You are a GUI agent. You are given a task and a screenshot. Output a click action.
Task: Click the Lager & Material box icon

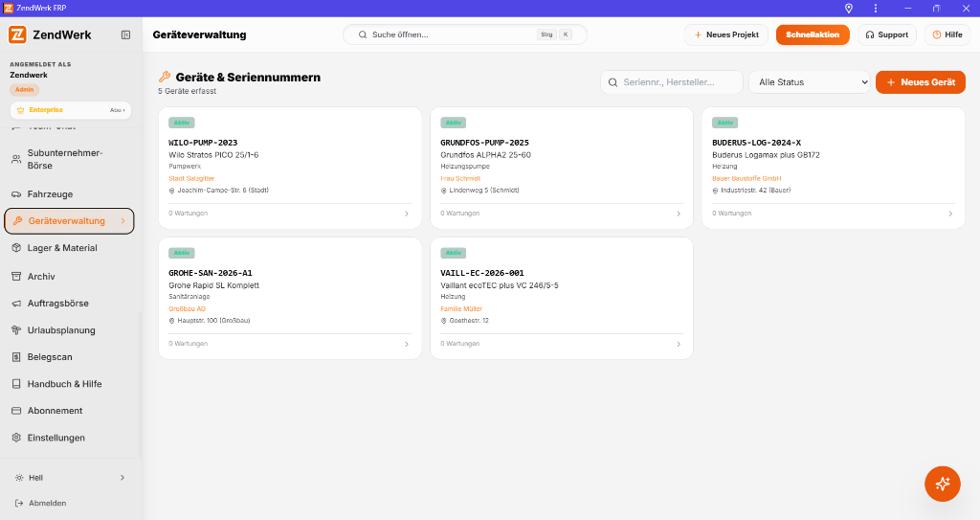(16, 248)
